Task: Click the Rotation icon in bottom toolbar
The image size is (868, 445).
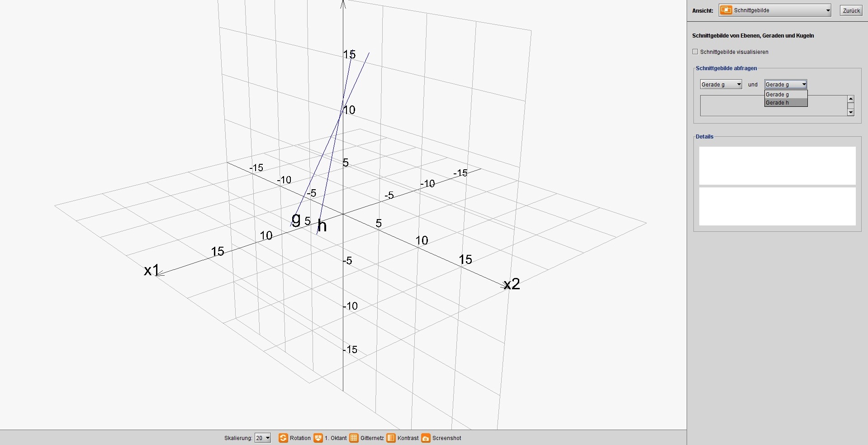Action: coord(283,438)
